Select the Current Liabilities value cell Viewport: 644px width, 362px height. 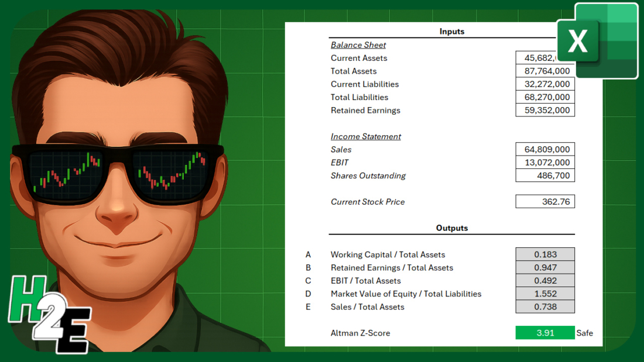545,84
